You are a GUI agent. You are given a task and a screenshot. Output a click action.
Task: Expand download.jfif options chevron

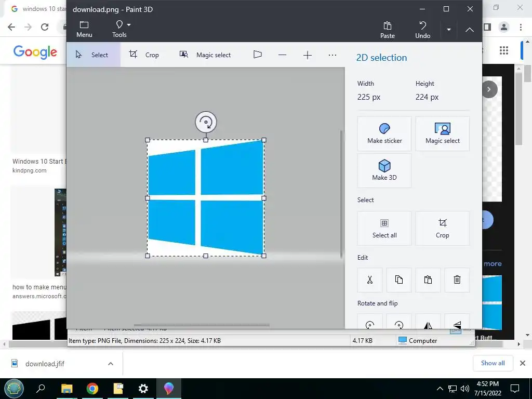click(x=111, y=364)
